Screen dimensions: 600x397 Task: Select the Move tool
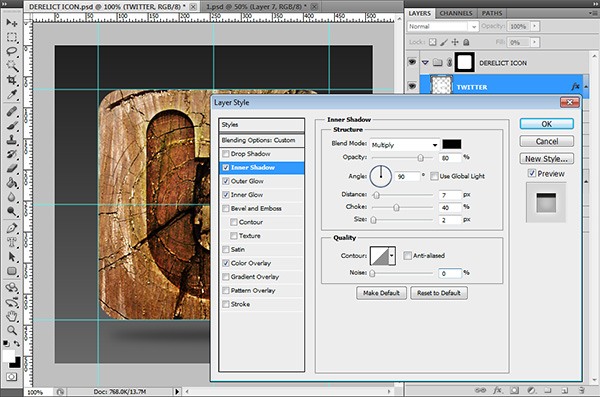[12, 23]
